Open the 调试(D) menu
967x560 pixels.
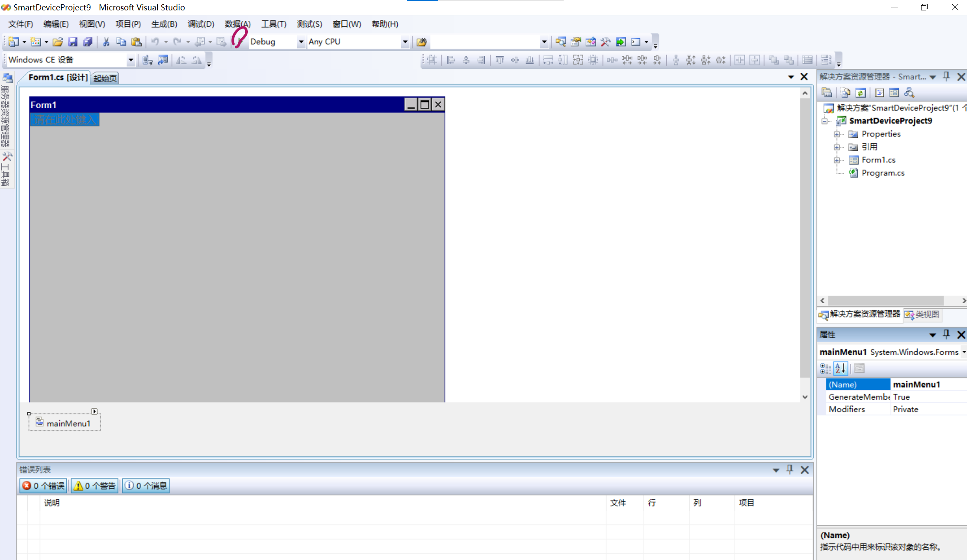pyautogui.click(x=200, y=24)
